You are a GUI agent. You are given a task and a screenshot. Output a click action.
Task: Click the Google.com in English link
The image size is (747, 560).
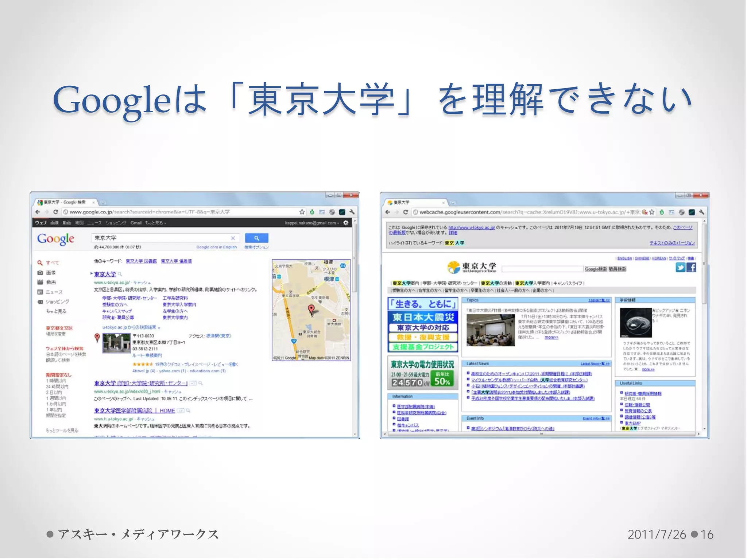(x=217, y=247)
